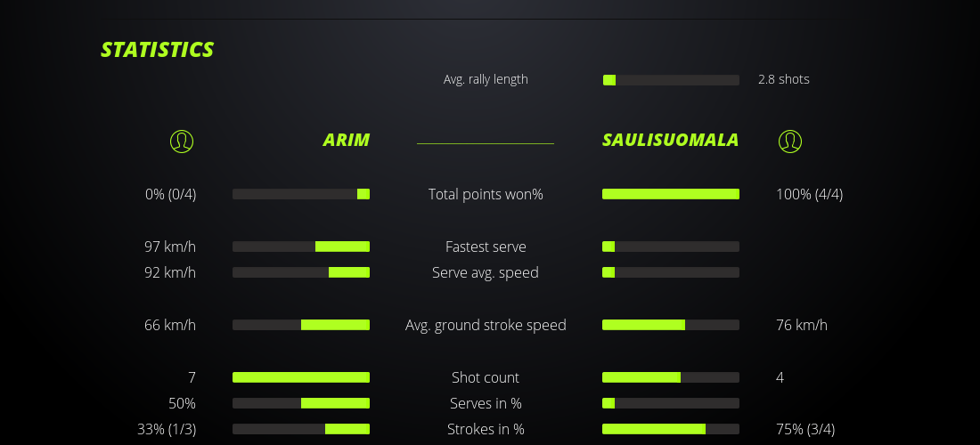The image size is (980, 445).
Task: Click the 100% (4/4) value
Action: (809, 194)
